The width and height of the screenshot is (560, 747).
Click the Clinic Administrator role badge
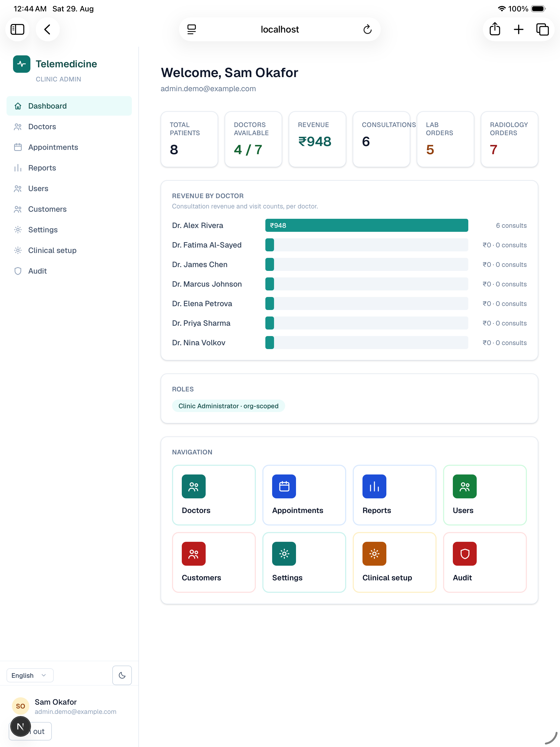pos(228,406)
